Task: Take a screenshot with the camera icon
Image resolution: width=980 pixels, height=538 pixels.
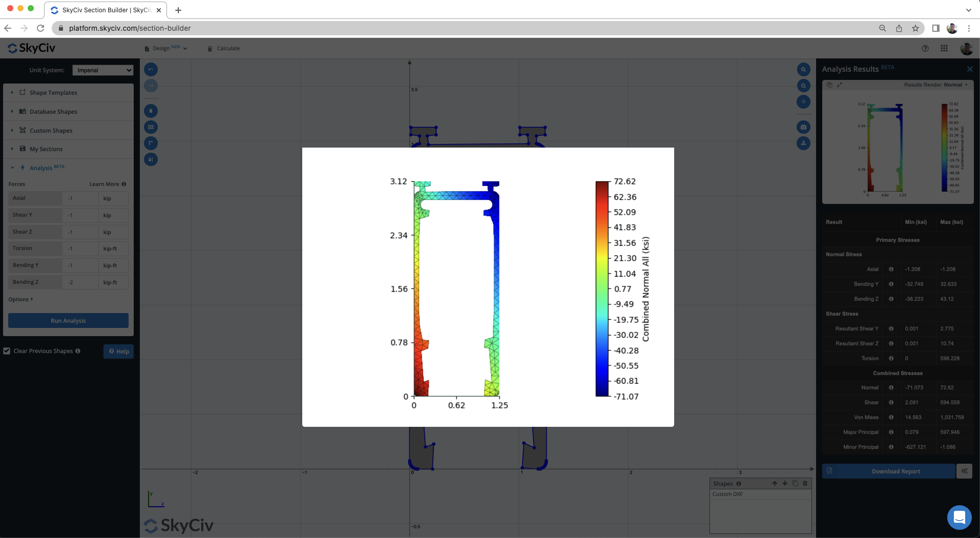Action: 803,127
